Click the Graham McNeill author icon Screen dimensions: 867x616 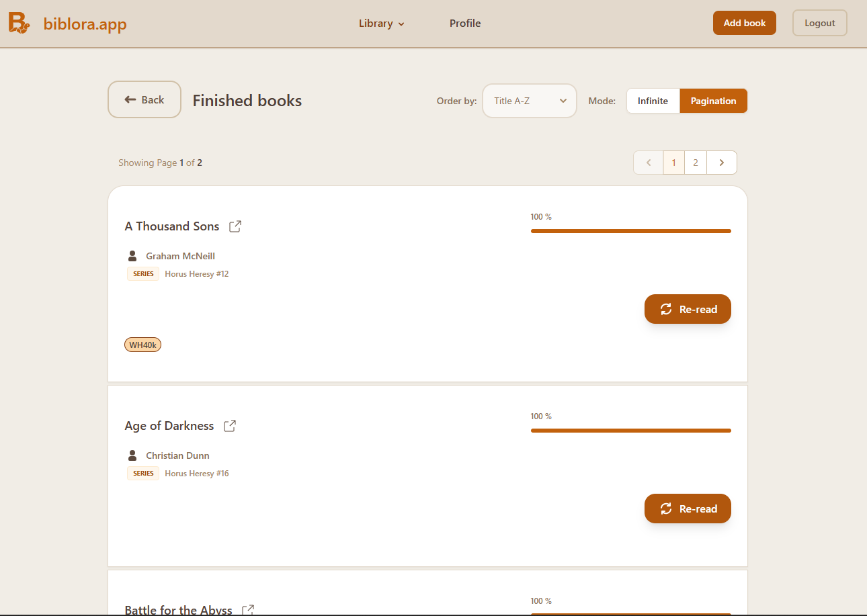pos(132,256)
